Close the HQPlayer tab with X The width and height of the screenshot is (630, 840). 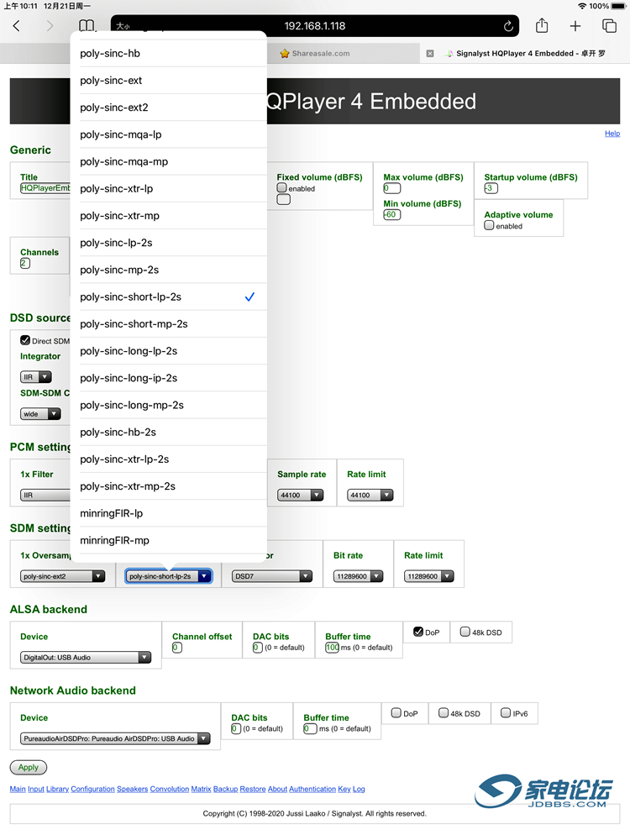429,54
